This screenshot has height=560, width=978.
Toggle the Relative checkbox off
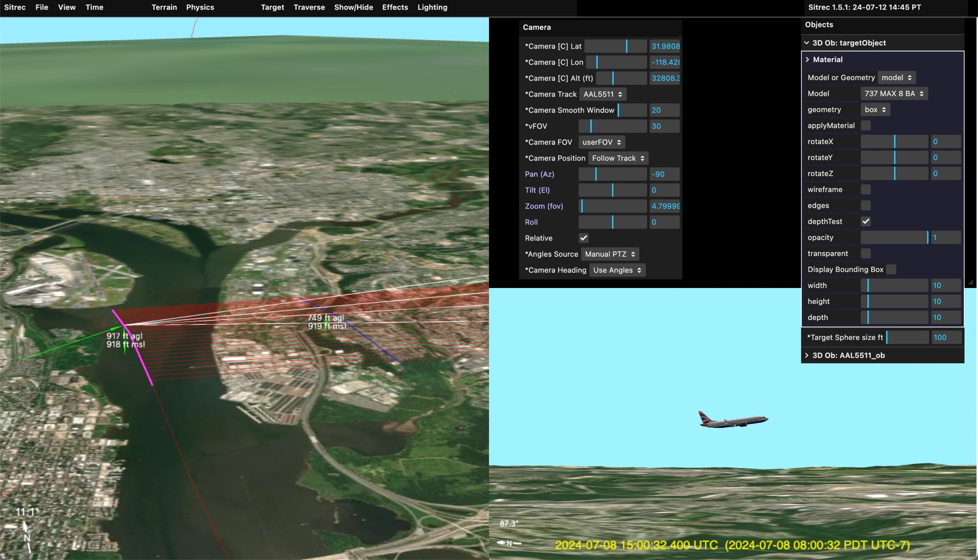coord(584,238)
